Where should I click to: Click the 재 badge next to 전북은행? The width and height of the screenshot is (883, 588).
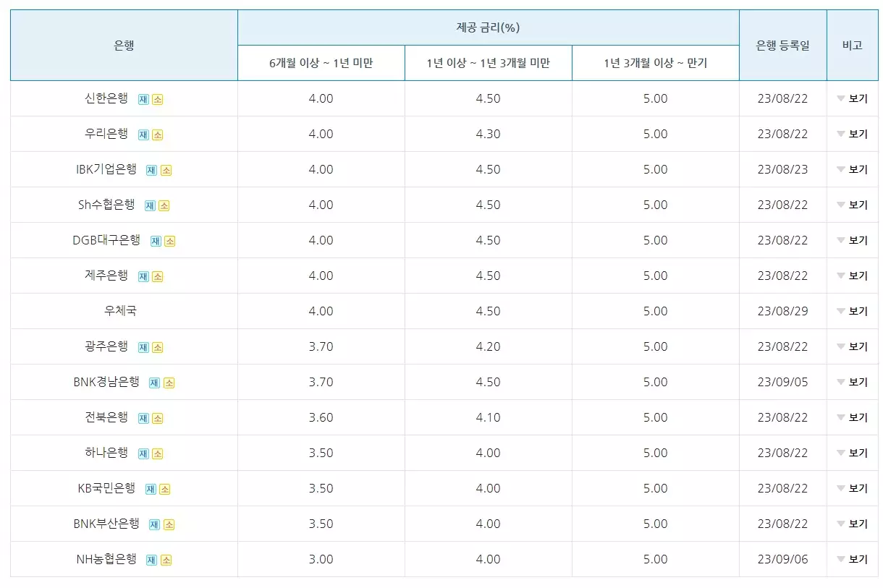pyautogui.click(x=143, y=418)
